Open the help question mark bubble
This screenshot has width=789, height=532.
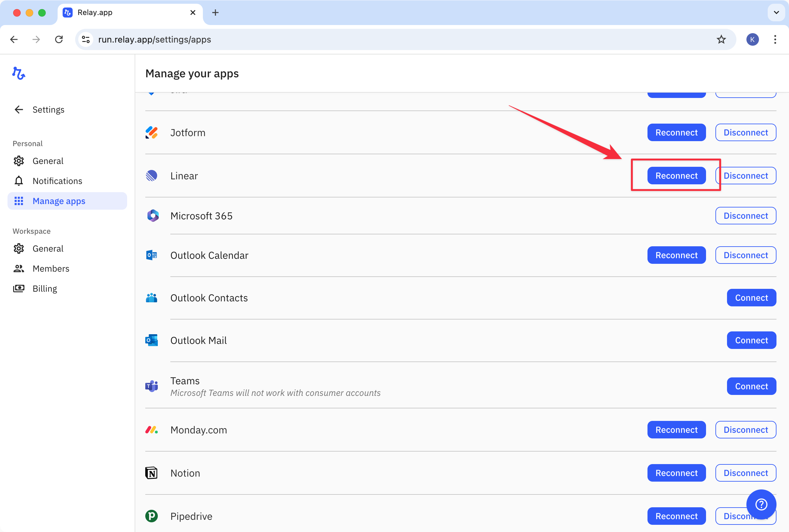(761, 504)
